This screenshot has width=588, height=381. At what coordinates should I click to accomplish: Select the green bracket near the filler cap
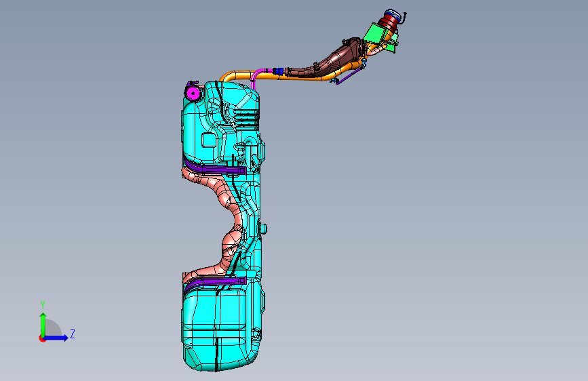pyautogui.click(x=374, y=34)
